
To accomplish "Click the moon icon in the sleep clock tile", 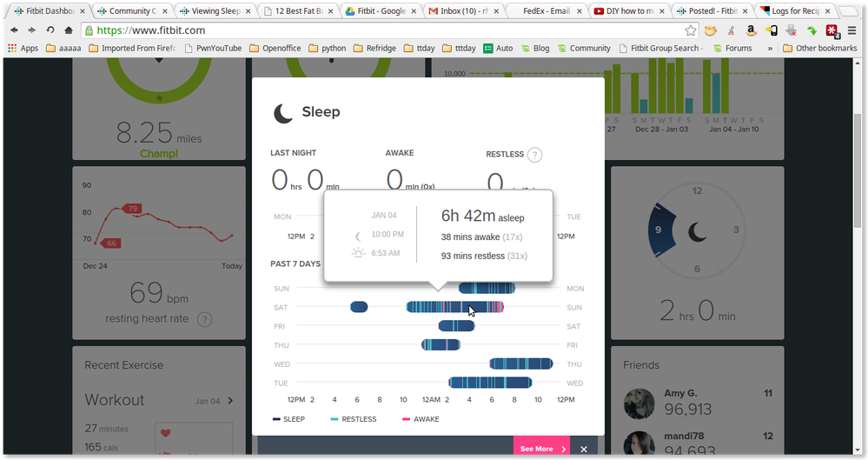I will click(697, 231).
